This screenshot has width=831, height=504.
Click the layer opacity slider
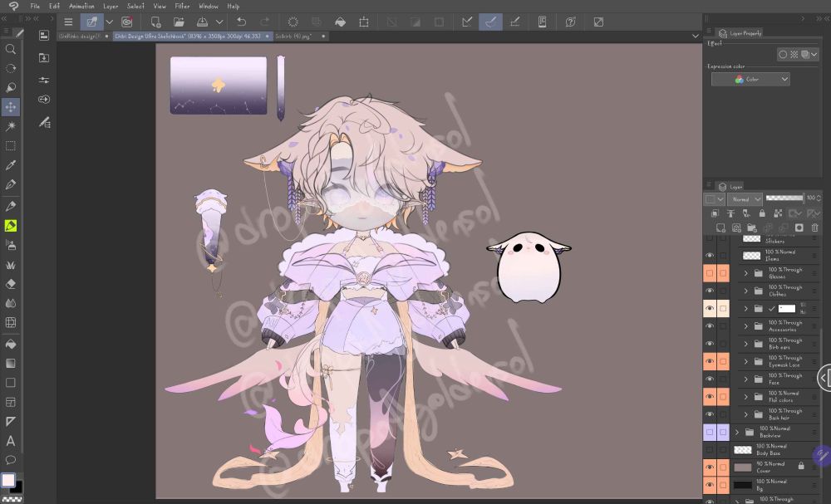coord(784,198)
